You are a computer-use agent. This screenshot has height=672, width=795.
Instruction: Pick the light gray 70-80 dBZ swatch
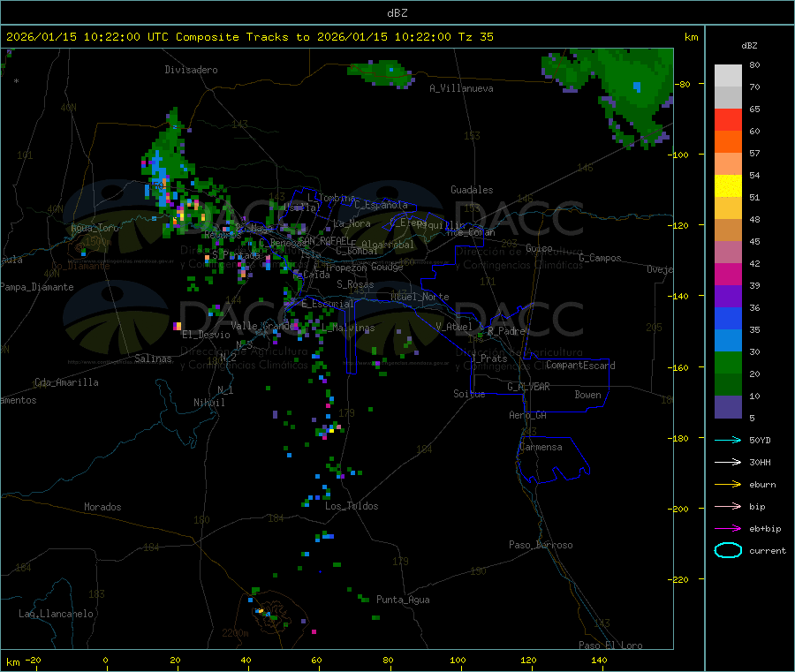728,76
